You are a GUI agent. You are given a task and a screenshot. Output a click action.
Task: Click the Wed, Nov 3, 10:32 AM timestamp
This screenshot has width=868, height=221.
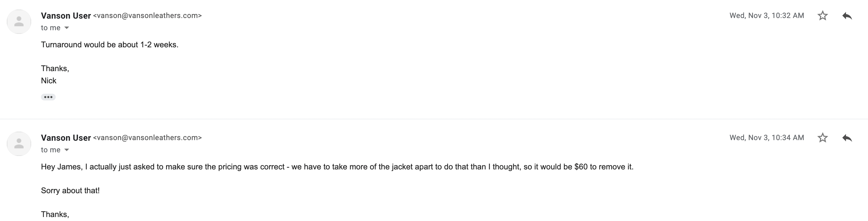pos(766,16)
